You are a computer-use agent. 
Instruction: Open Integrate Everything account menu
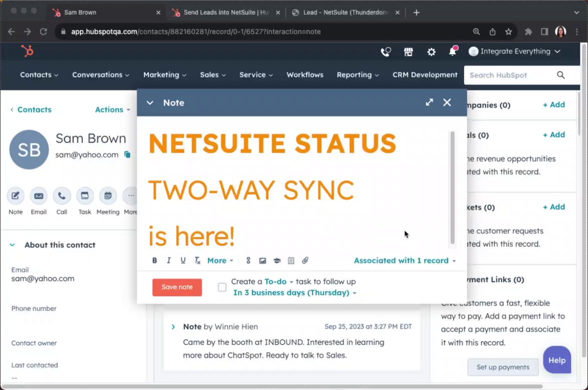tap(514, 52)
